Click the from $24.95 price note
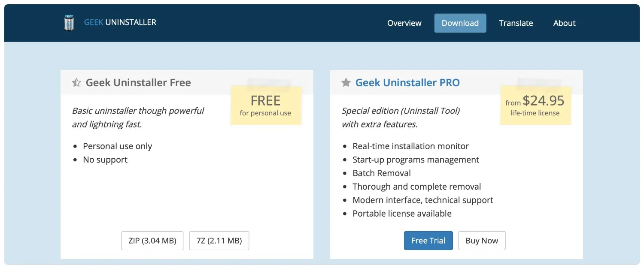 (535, 105)
